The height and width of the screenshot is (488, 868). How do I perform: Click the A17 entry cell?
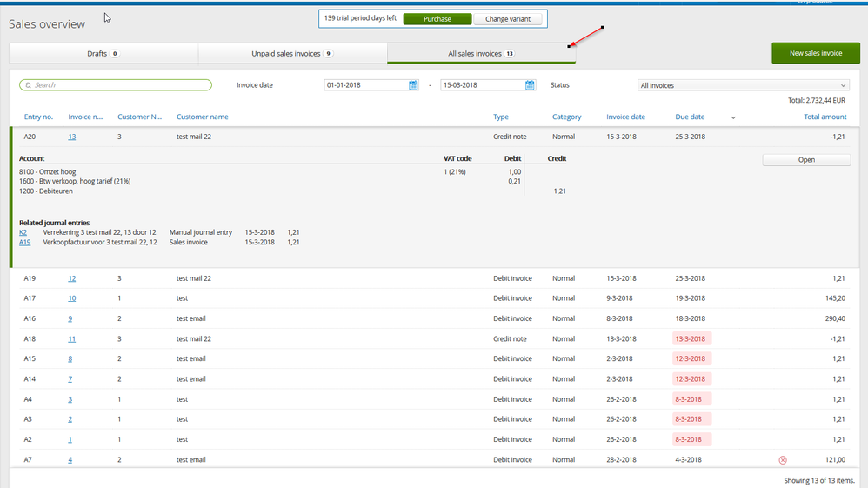coord(30,298)
